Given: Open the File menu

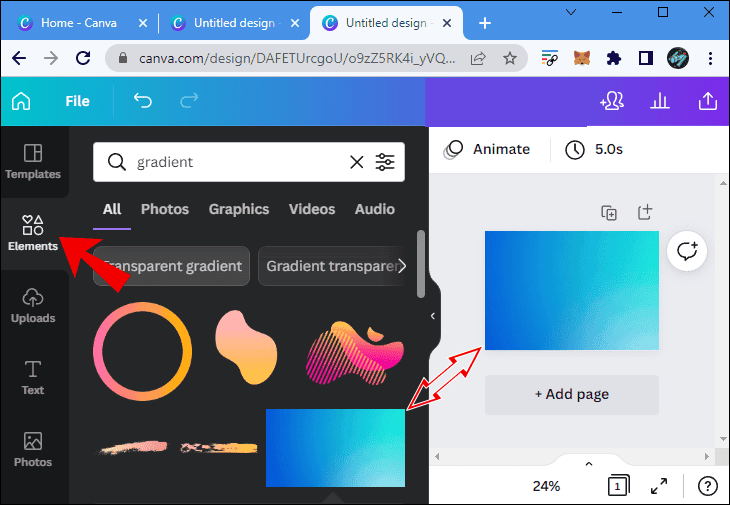Looking at the screenshot, I should [x=77, y=101].
